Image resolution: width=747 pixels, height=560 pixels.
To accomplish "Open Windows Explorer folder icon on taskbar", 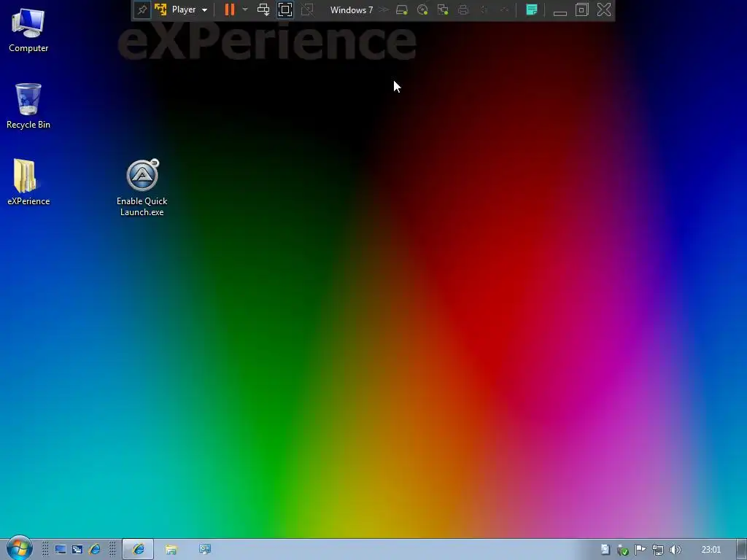I will [x=171, y=550].
